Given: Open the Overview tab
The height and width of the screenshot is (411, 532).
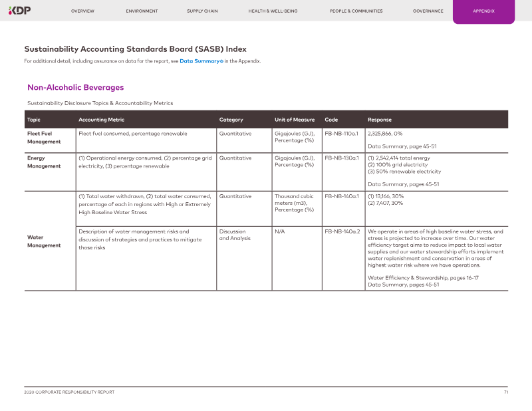Looking at the screenshot, I should click(x=82, y=11).
